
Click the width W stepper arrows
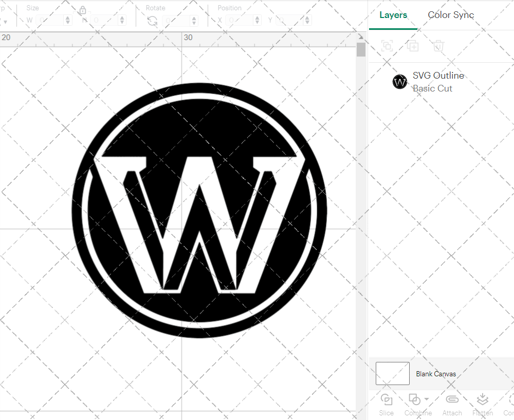68,21
